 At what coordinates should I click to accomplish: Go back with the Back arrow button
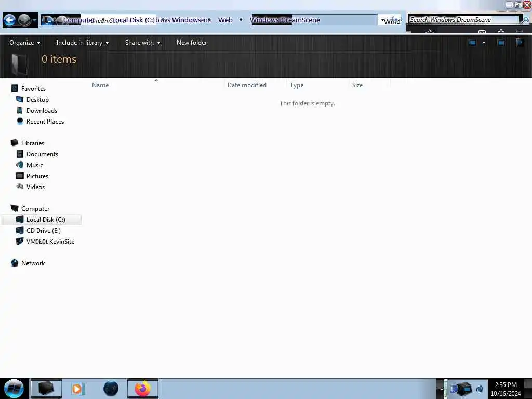click(x=9, y=20)
